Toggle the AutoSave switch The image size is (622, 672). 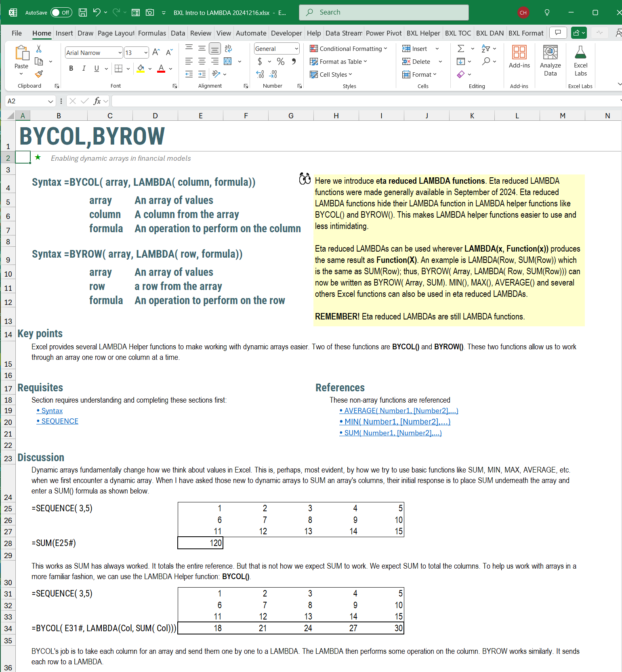pos(61,13)
